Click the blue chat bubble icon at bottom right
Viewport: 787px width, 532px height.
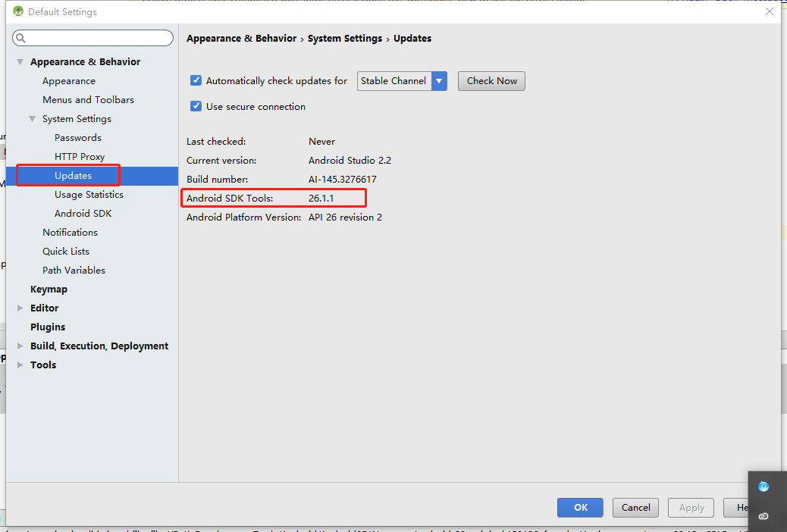pos(765,485)
